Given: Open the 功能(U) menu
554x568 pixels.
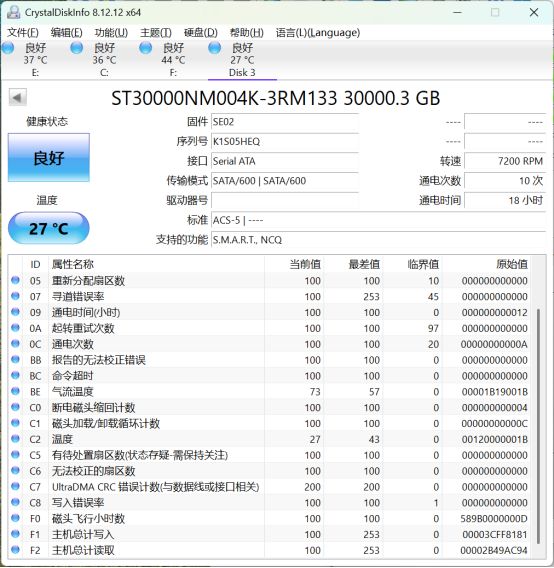Looking at the screenshot, I should (x=111, y=33).
